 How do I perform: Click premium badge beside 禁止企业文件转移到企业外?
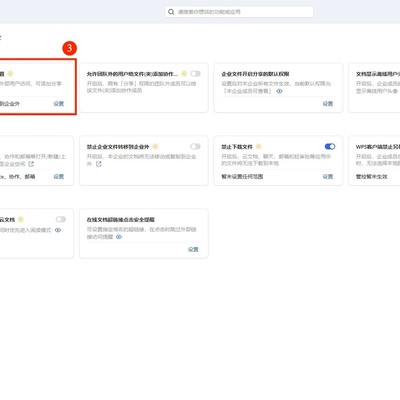pos(155,146)
